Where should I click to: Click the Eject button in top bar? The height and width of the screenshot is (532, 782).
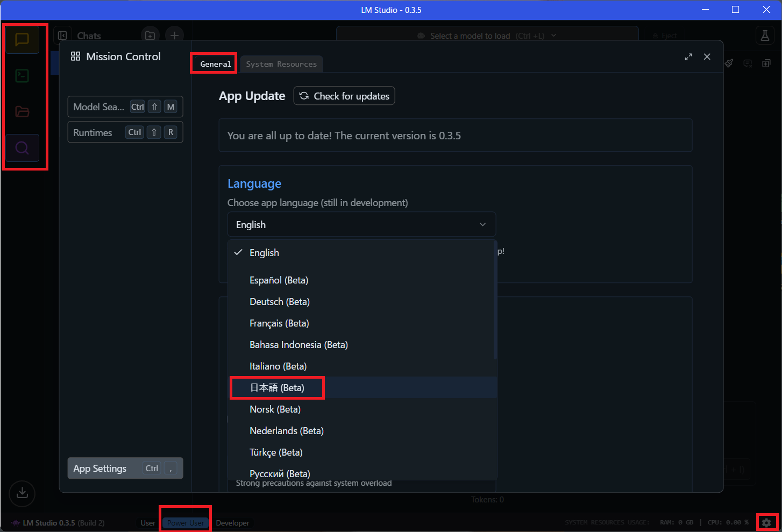click(665, 36)
